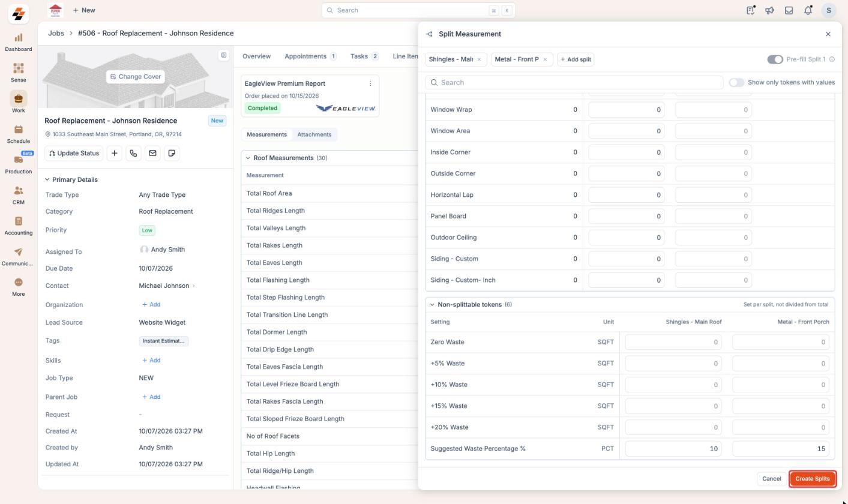Click the email icon under job title
848x504 pixels.
152,153
